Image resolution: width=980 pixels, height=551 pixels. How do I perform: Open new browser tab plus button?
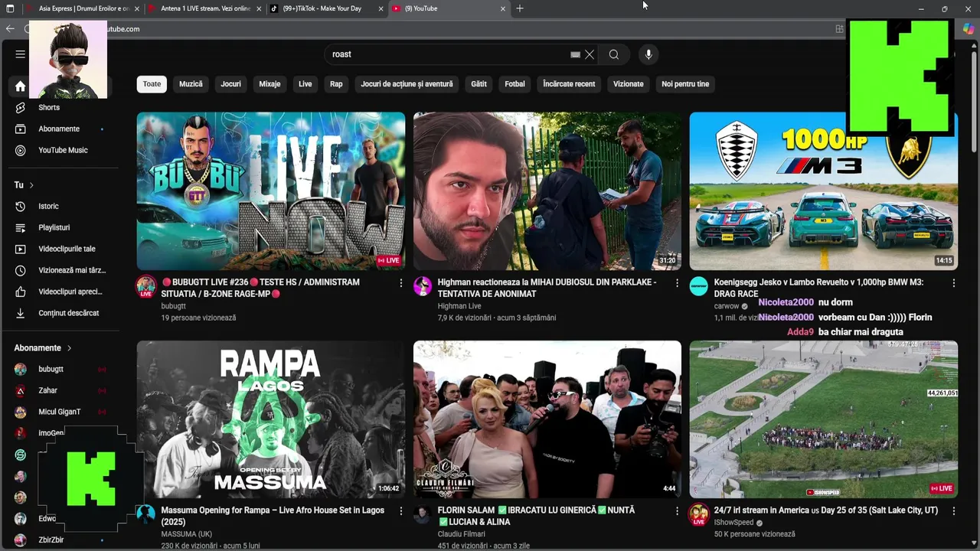[x=520, y=8]
